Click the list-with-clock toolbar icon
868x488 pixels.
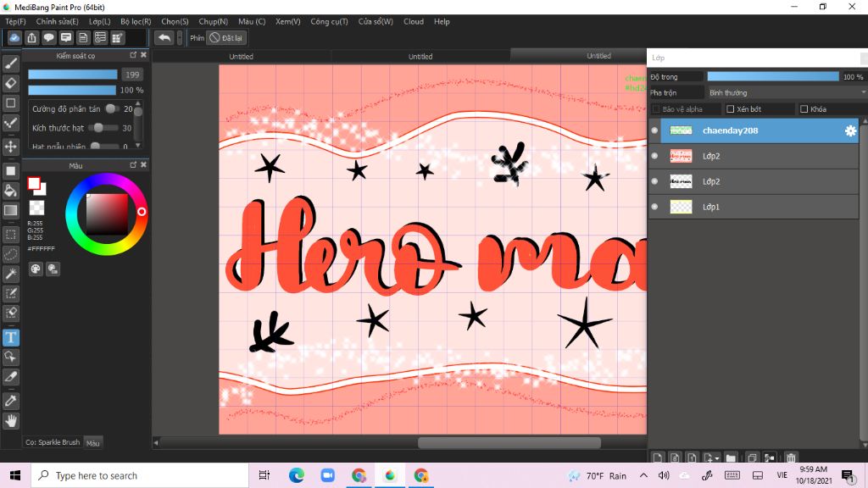pyautogui.click(x=100, y=37)
